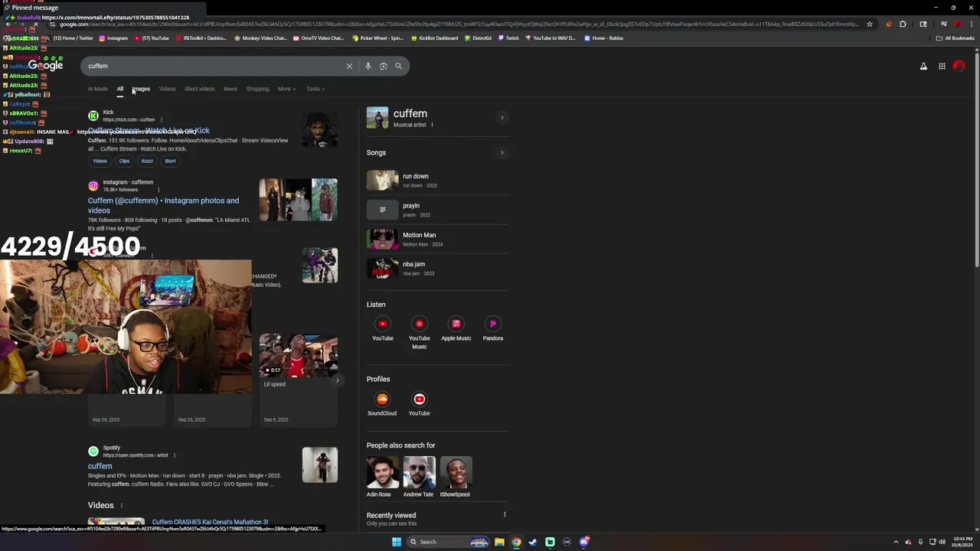Open the nba jam song
Viewport: 980px width, 551px height.
pyautogui.click(x=437, y=268)
